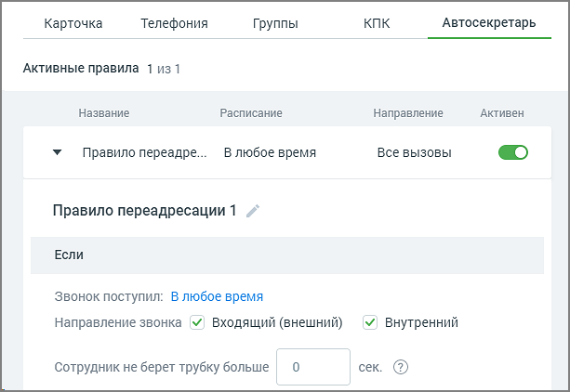570x392 pixels.
Task: Edit rule name with pencil icon
Action: [x=253, y=211]
